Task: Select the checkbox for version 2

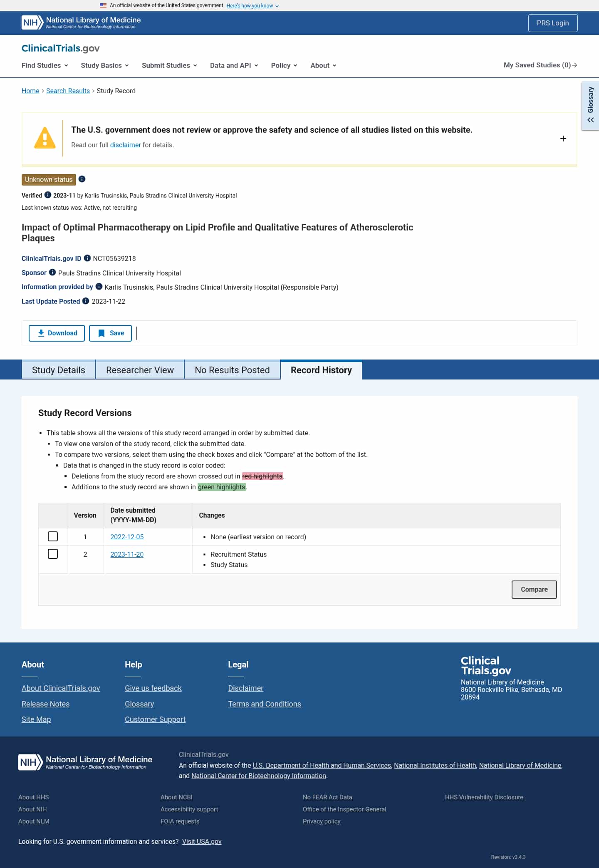Action: coord(53,554)
